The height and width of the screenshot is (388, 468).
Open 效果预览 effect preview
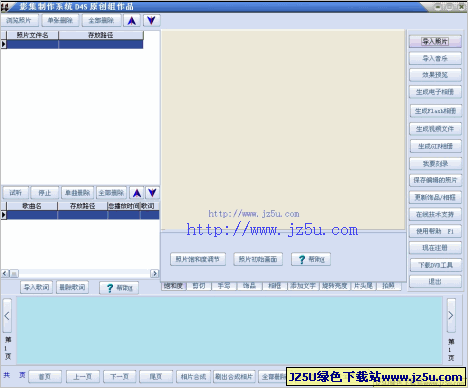(435, 75)
